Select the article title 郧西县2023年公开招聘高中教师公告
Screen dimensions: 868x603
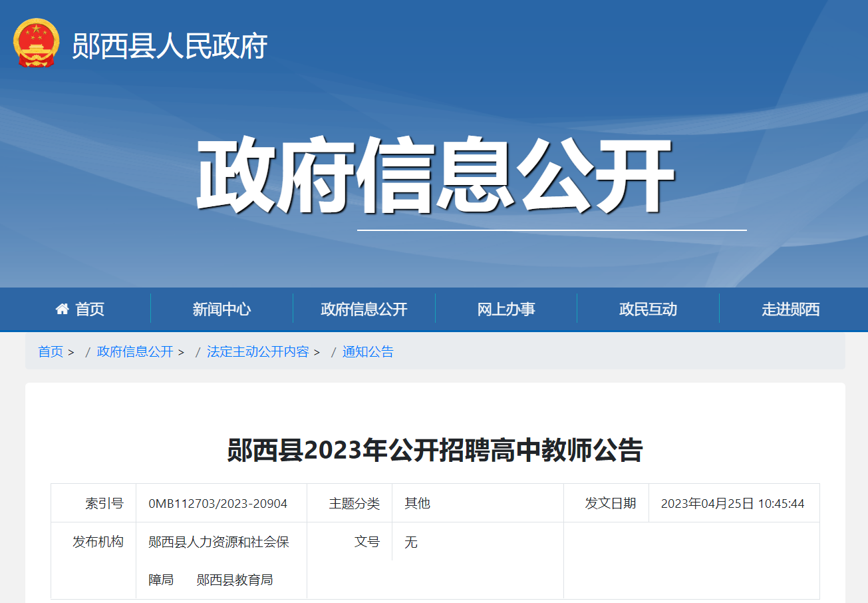pos(435,450)
